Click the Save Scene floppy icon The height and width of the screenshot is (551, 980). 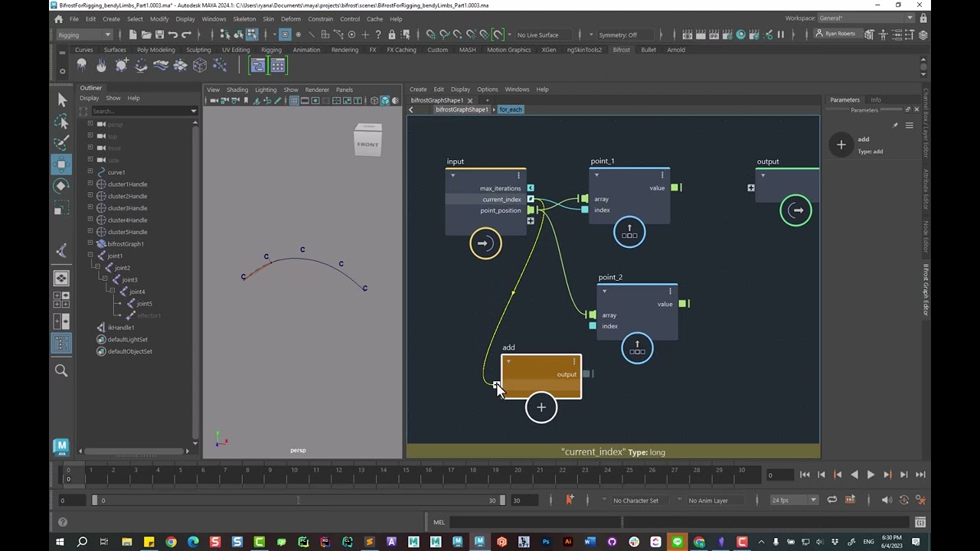[x=159, y=34]
